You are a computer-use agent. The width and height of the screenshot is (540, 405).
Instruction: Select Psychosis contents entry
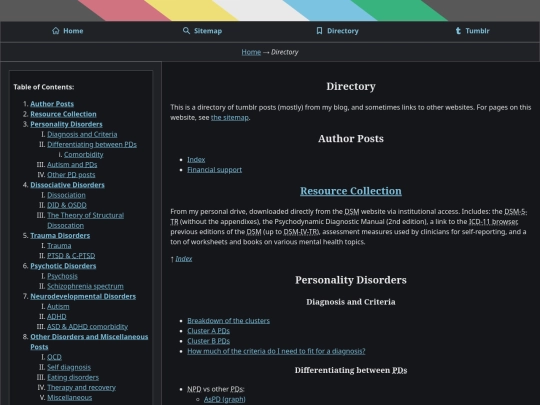(x=62, y=276)
